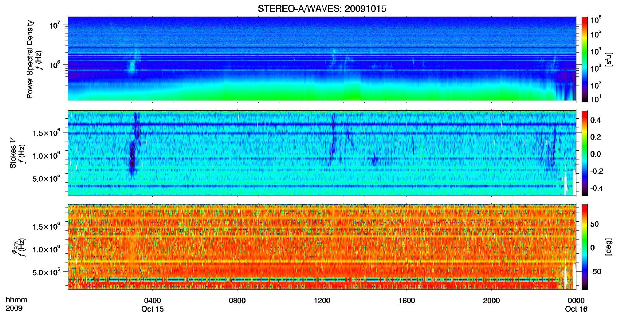This screenshot has height=332, width=644.
Task: Select the 10⁵ tick on the sfu colorbar
Action: coord(596,34)
